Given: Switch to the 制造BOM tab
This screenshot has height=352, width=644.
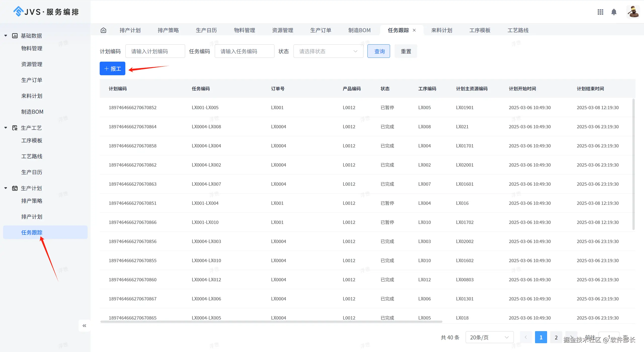Looking at the screenshot, I should click(x=359, y=30).
